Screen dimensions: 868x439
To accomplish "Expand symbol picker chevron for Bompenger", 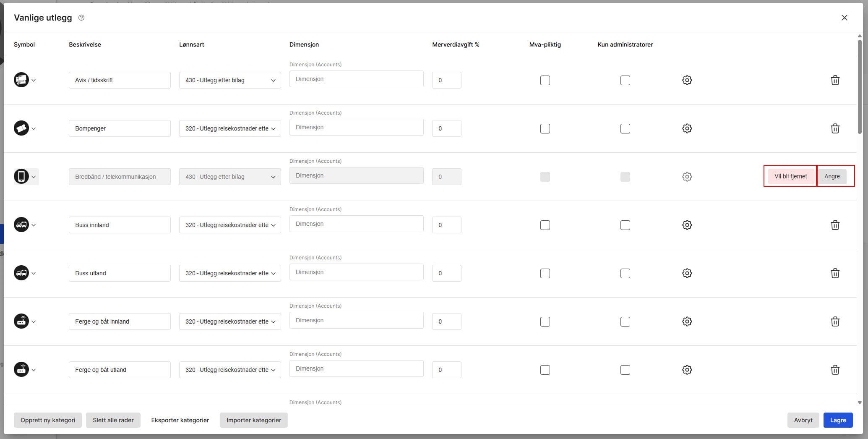I will 34,129.
